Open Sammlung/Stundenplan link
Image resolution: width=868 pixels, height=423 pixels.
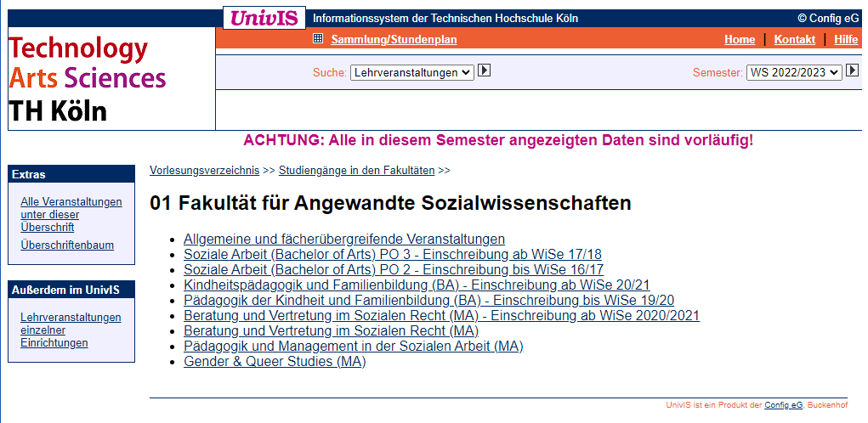point(394,39)
